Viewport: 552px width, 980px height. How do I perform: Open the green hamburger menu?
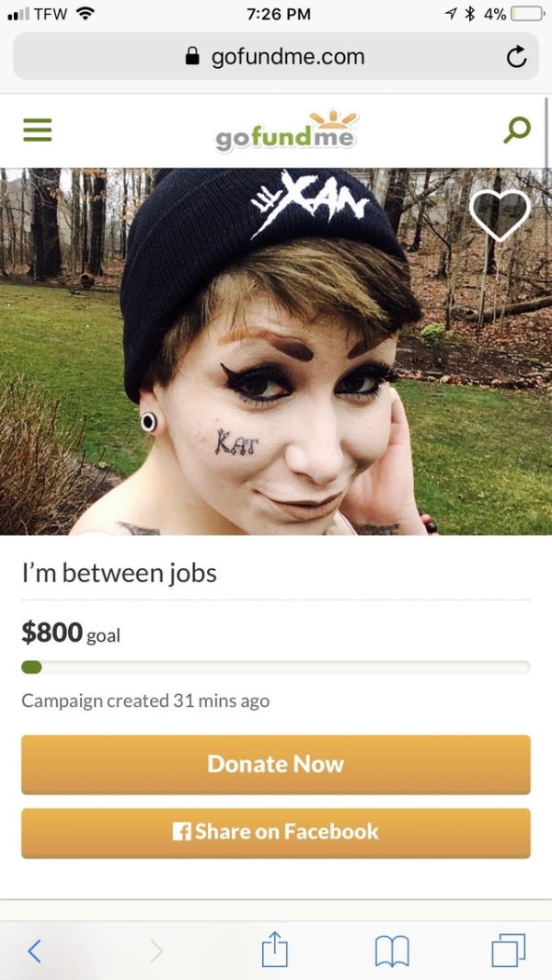pyautogui.click(x=38, y=130)
